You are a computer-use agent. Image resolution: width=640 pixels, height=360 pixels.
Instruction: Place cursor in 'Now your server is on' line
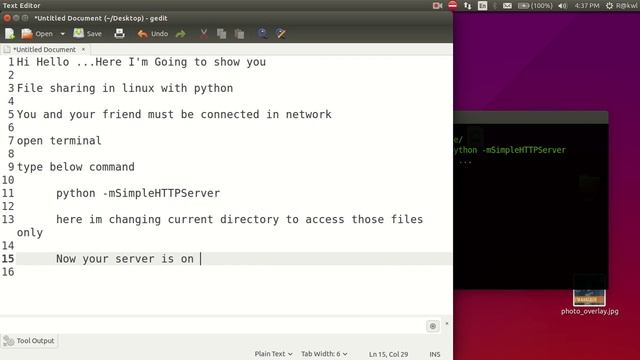(124, 259)
